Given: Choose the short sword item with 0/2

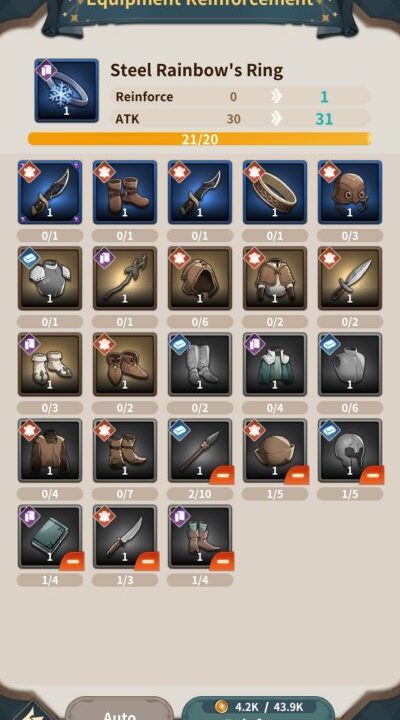Looking at the screenshot, I should coord(350,278).
